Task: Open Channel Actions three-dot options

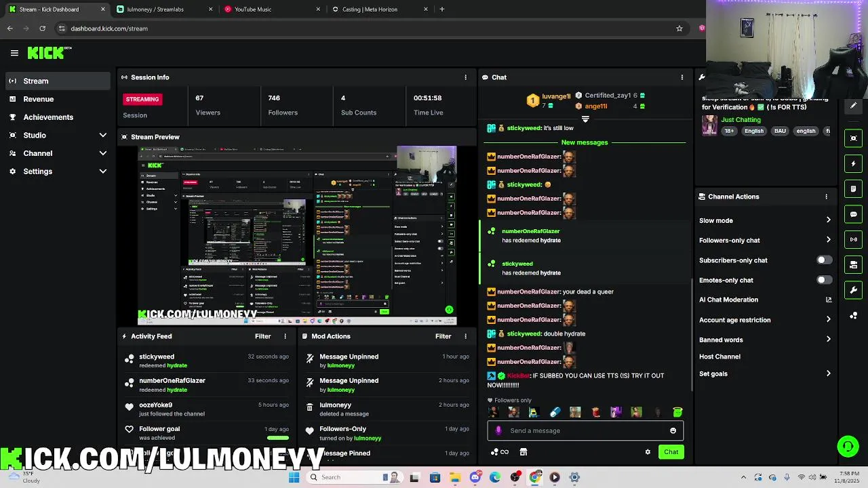Action: tap(826, 197)
